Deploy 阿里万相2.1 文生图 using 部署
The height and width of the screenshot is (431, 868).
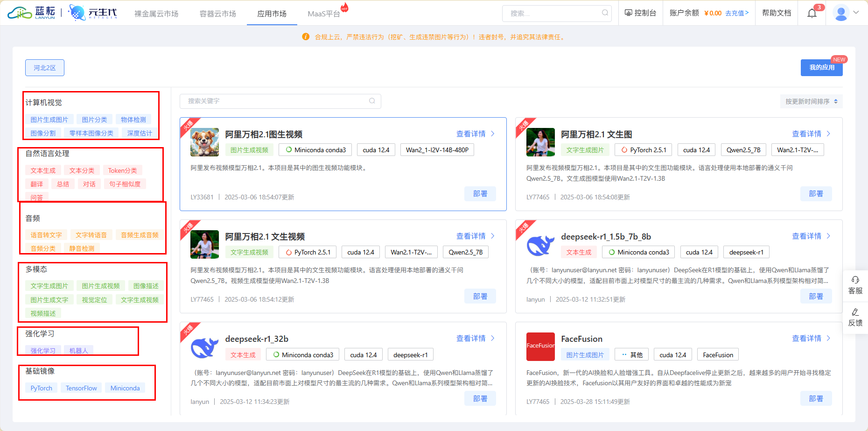click(x=816, y=194)
